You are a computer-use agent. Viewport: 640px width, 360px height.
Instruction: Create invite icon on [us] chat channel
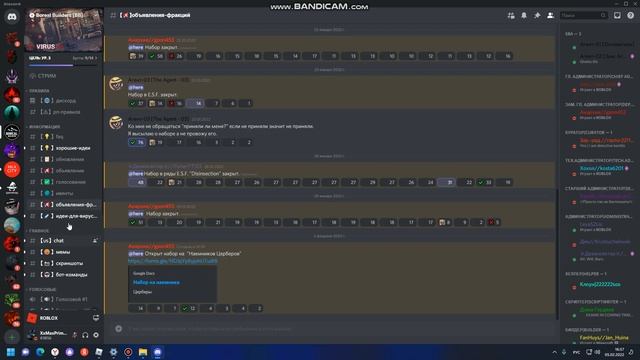point(95,241)
